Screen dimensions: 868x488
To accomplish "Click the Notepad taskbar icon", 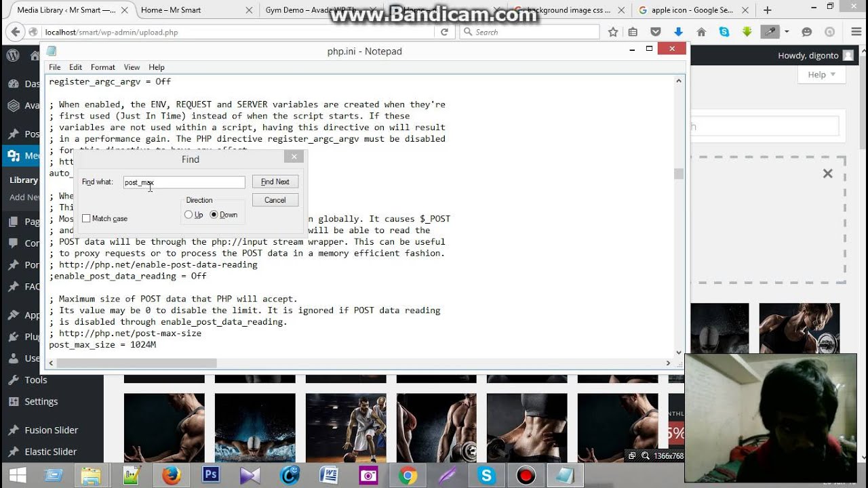I will (565, 476).
